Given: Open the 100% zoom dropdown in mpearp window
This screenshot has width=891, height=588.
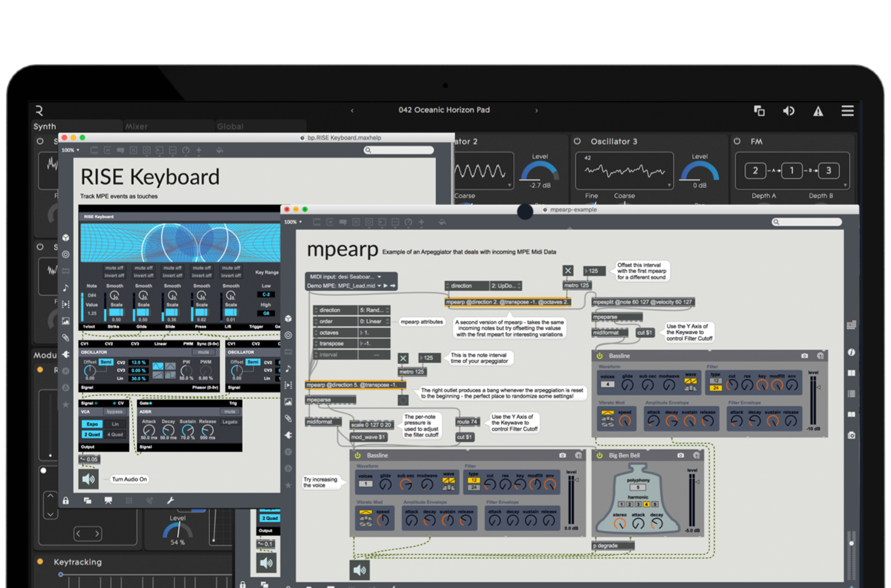Looking at the screenshot, I should pyautogui.click(x=293, y=222).
